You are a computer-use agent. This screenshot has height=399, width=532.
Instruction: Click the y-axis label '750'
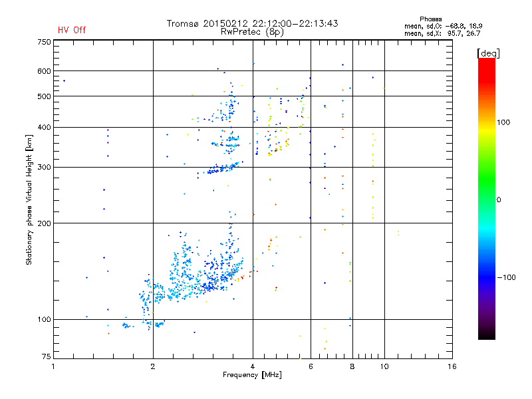coord(44,42)
